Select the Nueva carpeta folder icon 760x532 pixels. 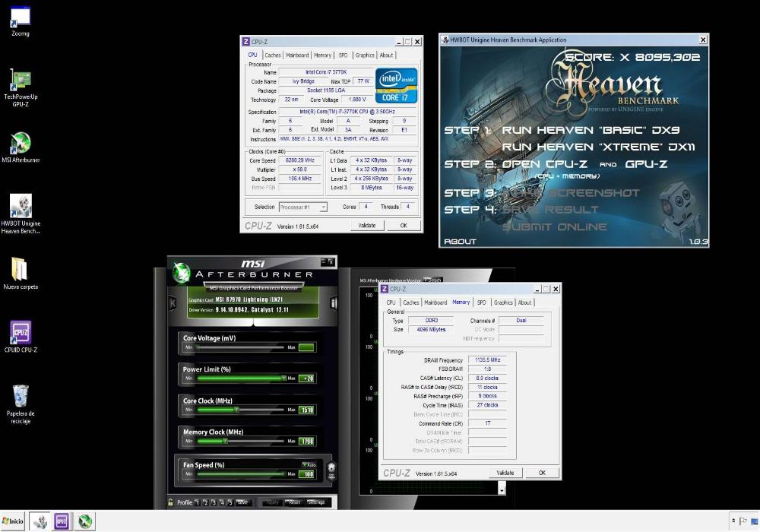pos(21,274)
